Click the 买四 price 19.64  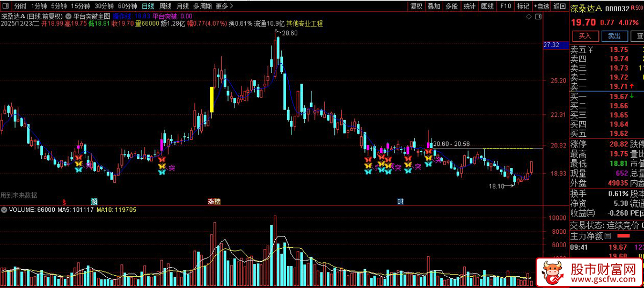pos(619,124)
